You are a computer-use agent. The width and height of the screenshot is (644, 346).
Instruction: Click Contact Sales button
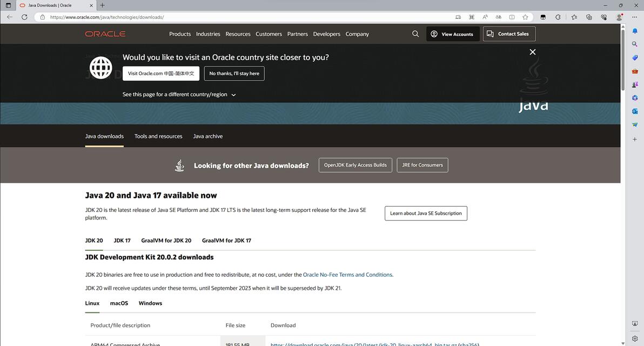(509, 34)
